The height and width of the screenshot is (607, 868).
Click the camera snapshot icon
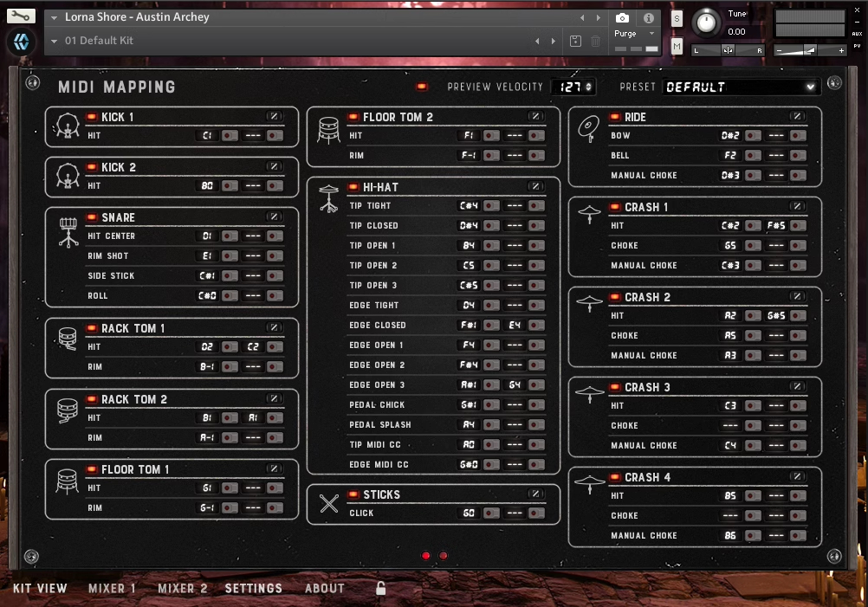coord(622,18)
